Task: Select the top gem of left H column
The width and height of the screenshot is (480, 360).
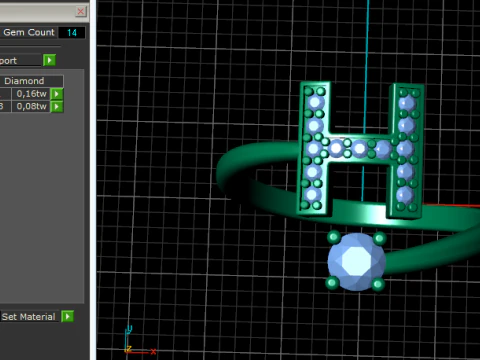Action: coord(315,102)
